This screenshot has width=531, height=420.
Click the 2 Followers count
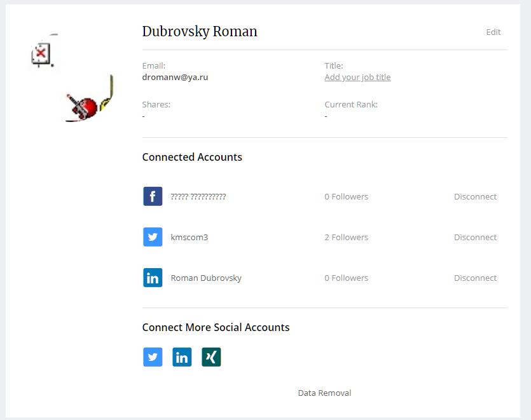click(x=346, y=237)
